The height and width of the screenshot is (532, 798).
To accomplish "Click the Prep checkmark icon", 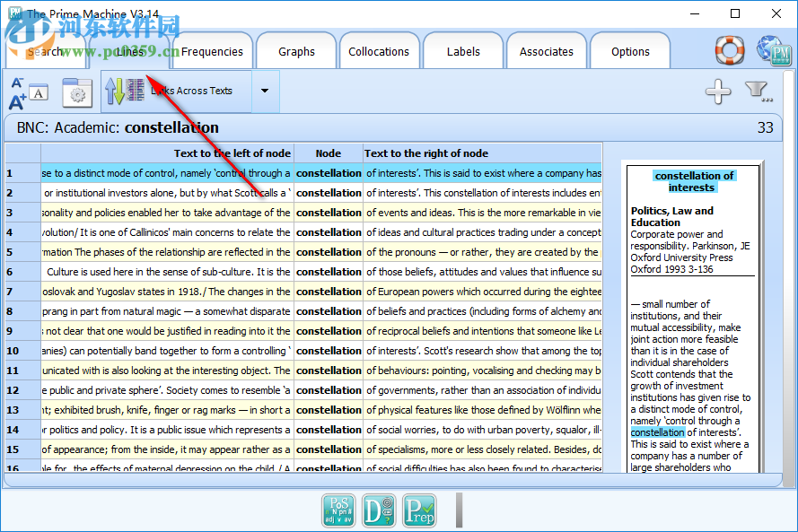I will click(419, 510).
